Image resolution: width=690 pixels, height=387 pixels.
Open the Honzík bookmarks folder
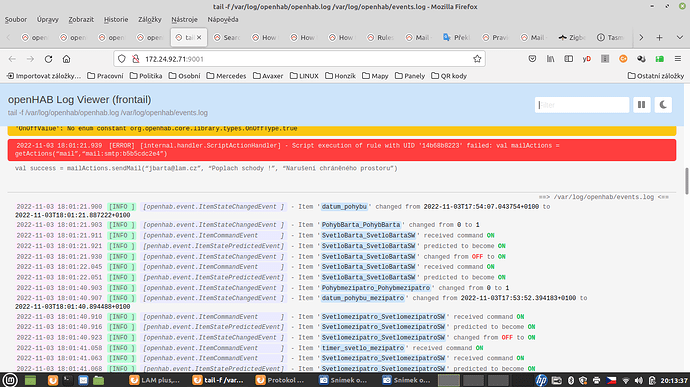tap(340, 76)
